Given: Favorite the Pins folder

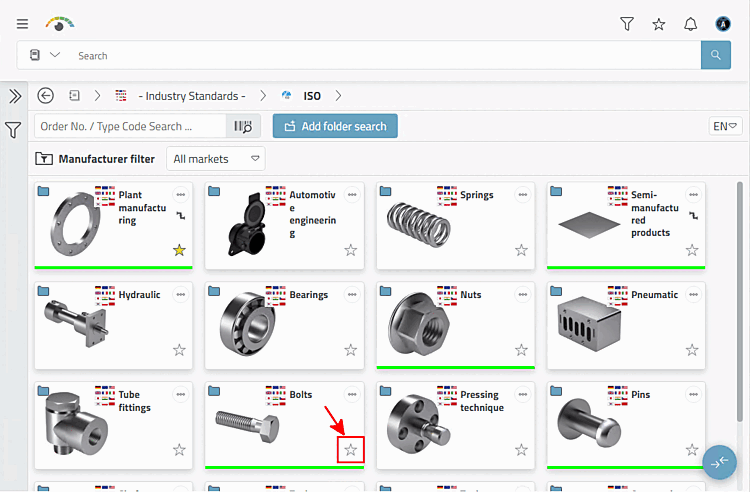Looking at the screenshot, I should coord(692,449).
